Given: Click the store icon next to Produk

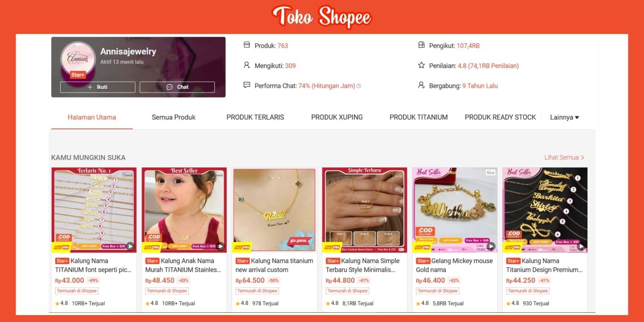Looking at the screenshot, I should 247,45.
